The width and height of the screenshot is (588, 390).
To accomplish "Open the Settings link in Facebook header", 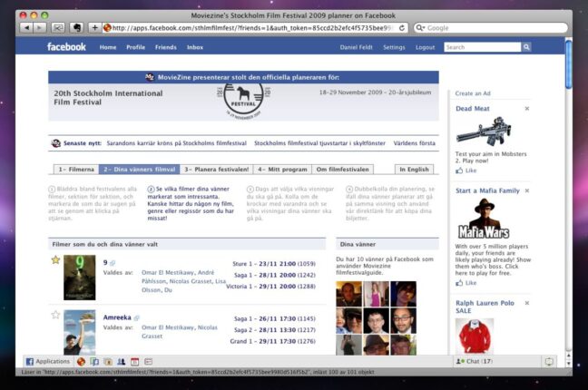I will click(x=394, y=47).
